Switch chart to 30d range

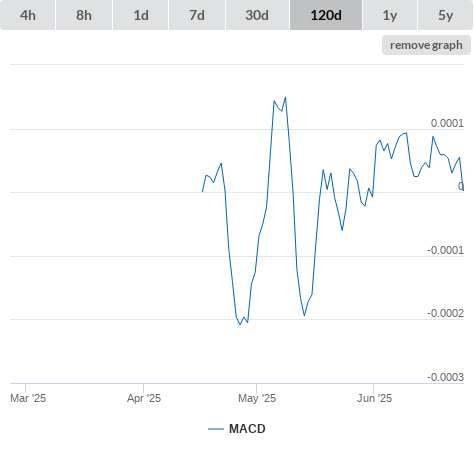257,15
